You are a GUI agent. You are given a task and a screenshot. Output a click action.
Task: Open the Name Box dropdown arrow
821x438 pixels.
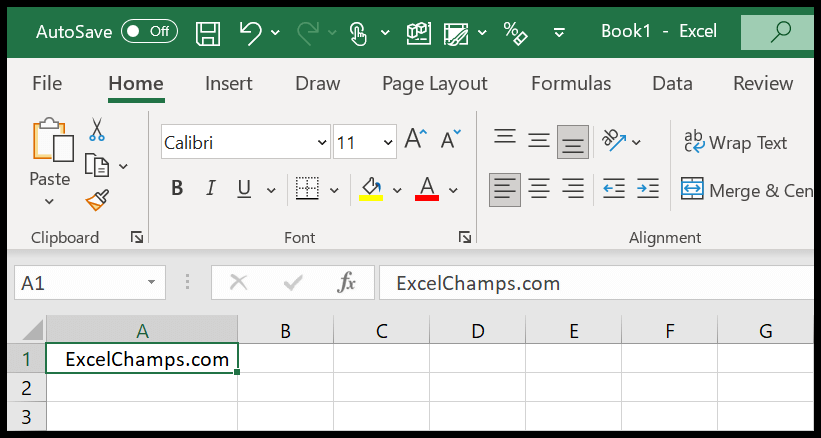152,283
